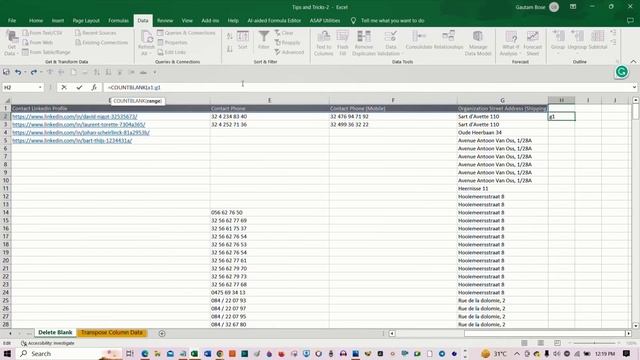Import data From Web
The height and width of the screenshot is (360, 640).
[x=38, y=42]
